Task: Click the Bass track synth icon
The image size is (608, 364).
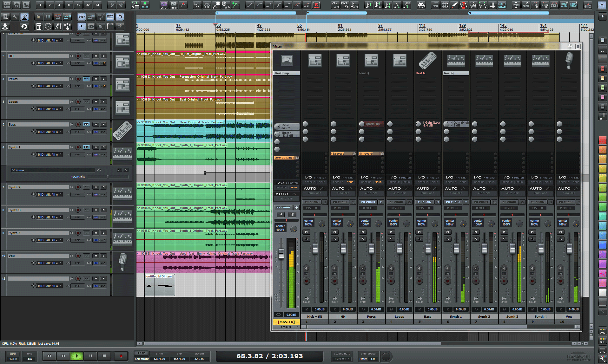Action: [x=122, y=131]
